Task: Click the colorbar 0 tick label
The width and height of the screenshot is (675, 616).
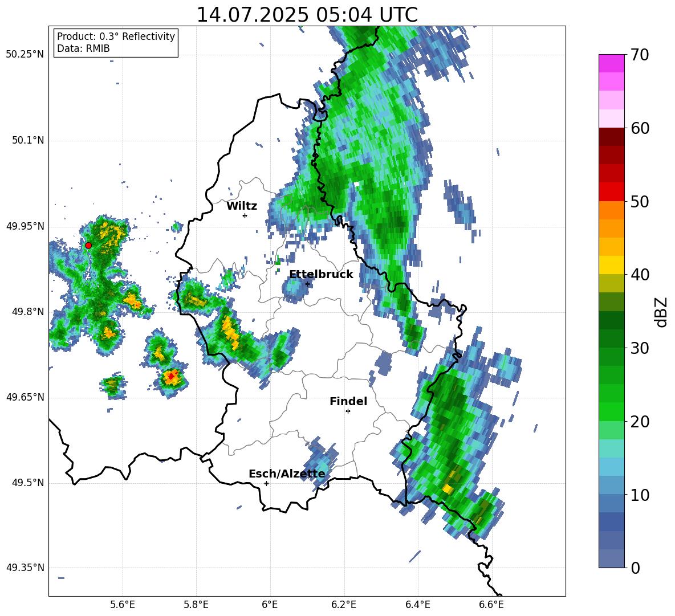Action: point(635,568)
